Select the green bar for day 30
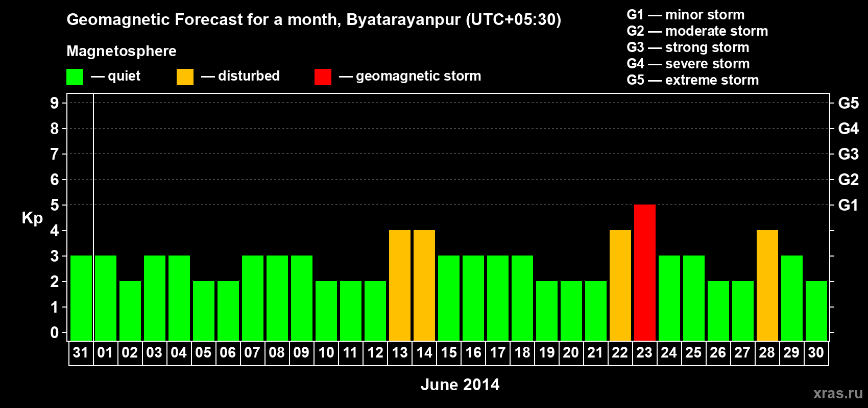The width and height of the screenshot is (868, 408). click(x=816, y=311)
